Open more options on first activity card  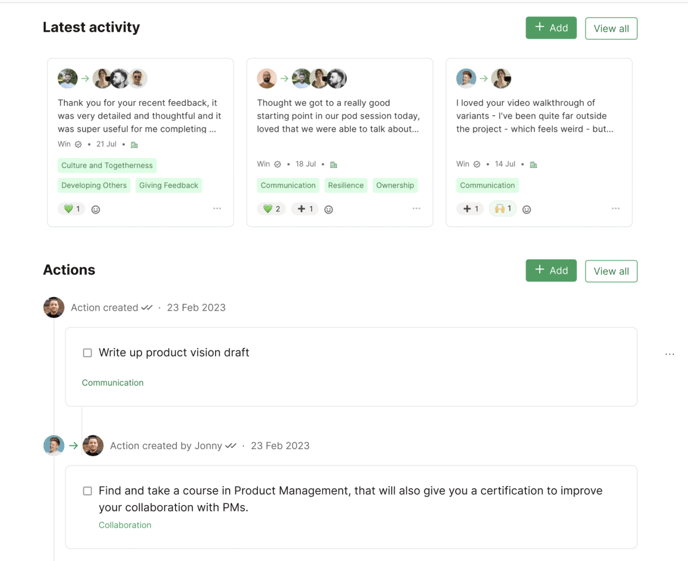coord(217,209)
